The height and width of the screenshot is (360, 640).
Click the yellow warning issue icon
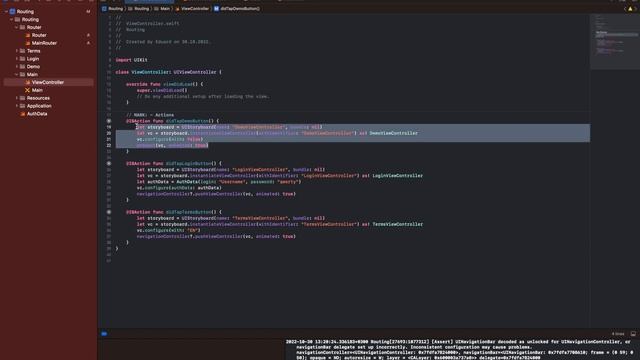[630, 9]
